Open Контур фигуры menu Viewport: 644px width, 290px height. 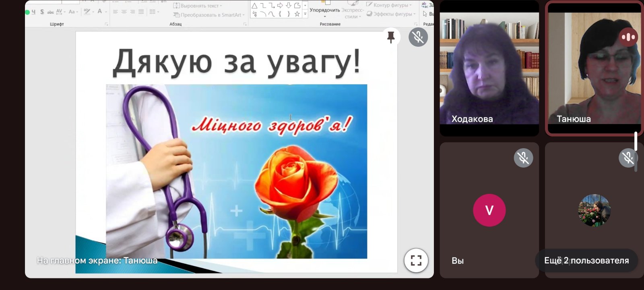click(x=389, y=5)
